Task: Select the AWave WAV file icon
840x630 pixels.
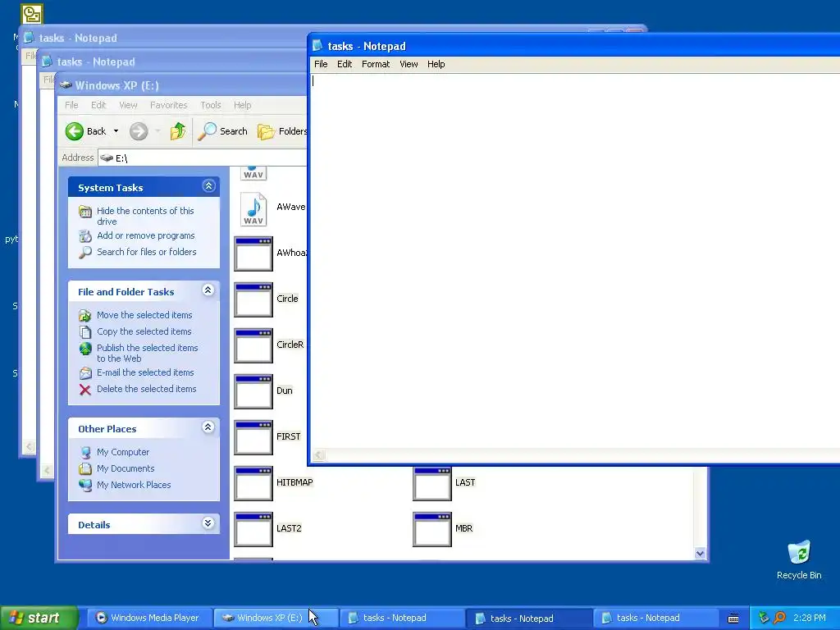Action: (253, 209)
